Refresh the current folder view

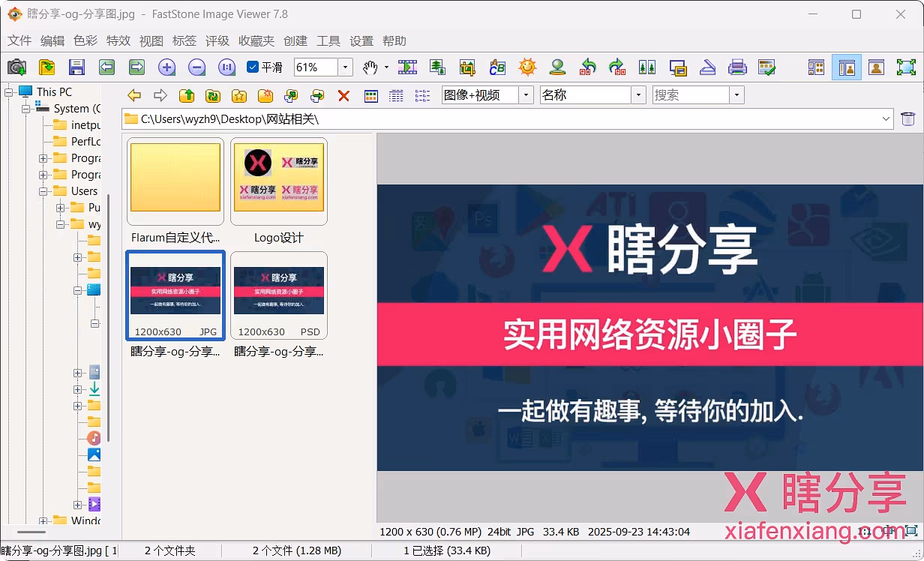[212, 96]
